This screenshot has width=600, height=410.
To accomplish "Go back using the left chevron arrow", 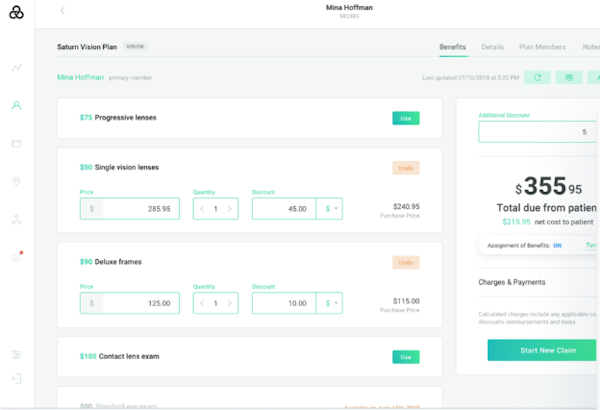I will coord(63,11).
